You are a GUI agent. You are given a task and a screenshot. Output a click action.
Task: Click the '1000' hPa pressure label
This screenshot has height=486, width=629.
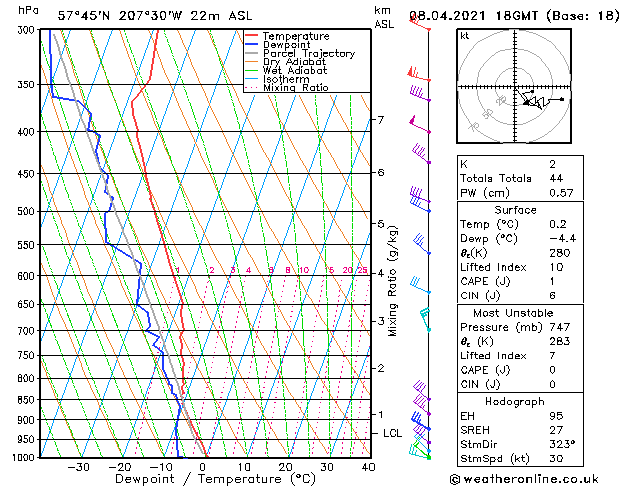pos(26,458)
